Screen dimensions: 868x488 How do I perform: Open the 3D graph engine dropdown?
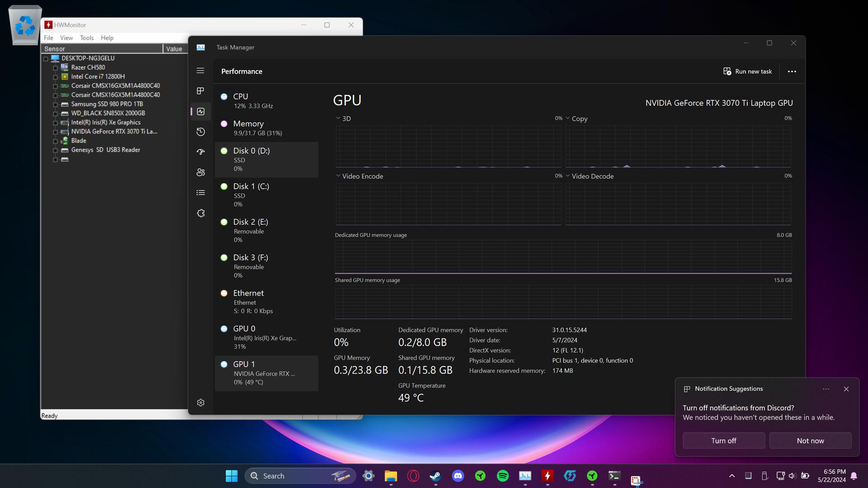[x=338, y=118]
